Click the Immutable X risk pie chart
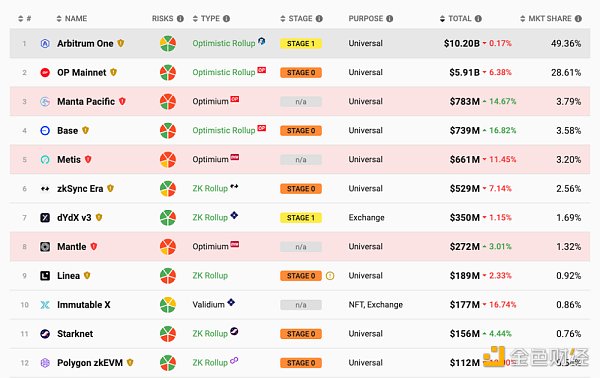 coord(168,305)
